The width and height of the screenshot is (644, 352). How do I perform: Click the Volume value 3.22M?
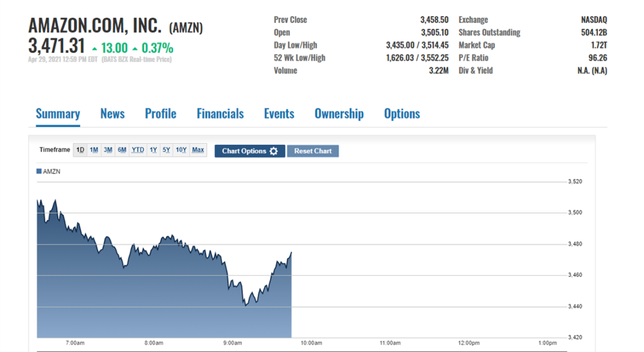point(438,70)
